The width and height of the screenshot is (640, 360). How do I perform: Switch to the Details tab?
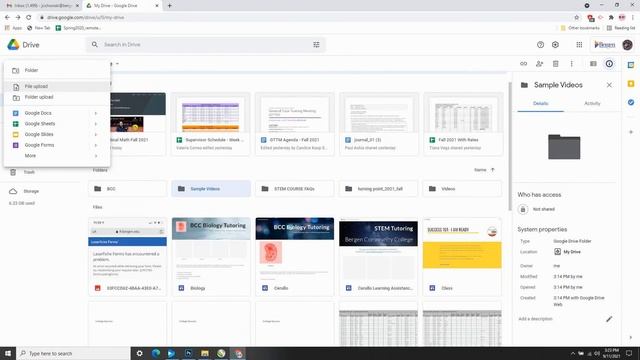[x=540, y=104]
